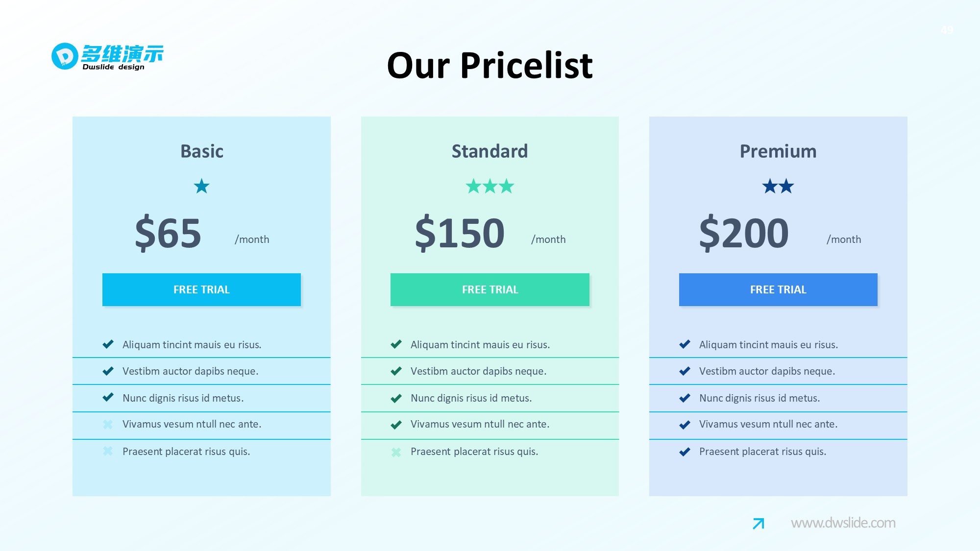Click Standard plan's checkmark beside Vestibm auctor
Viewport: 980px width, 551px height.
[396, 371]
